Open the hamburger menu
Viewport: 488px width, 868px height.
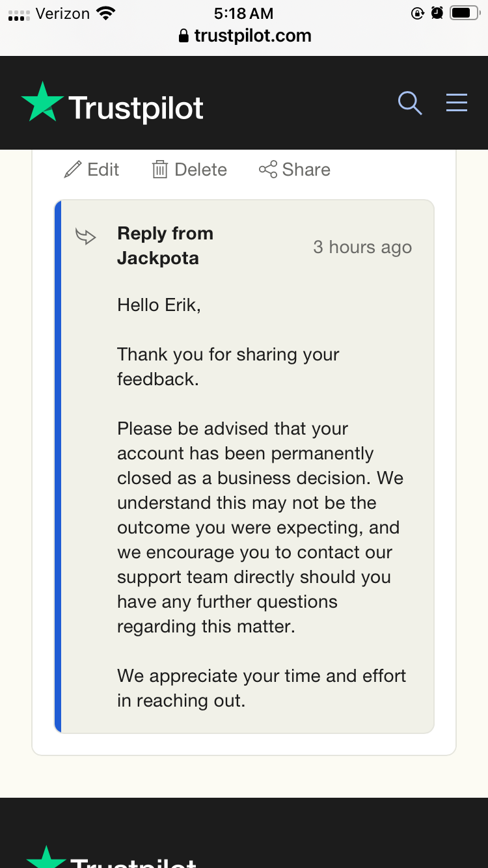point(457,103)
